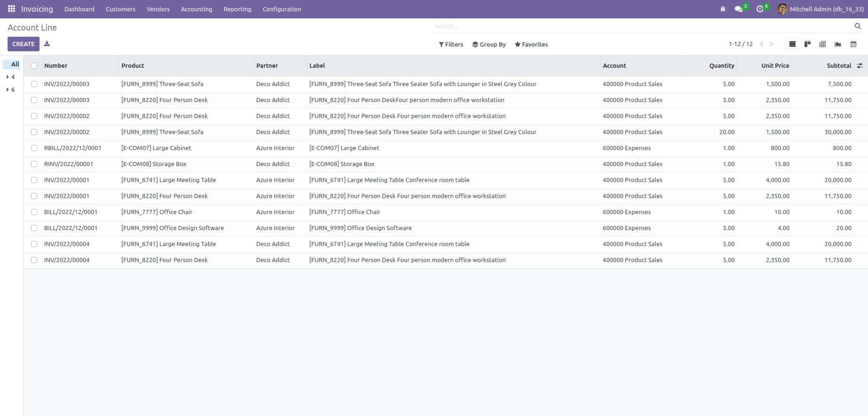The height and width of the screenshot is (416, 868).
Task: Switch to list view
Action: tap(793, 44)
